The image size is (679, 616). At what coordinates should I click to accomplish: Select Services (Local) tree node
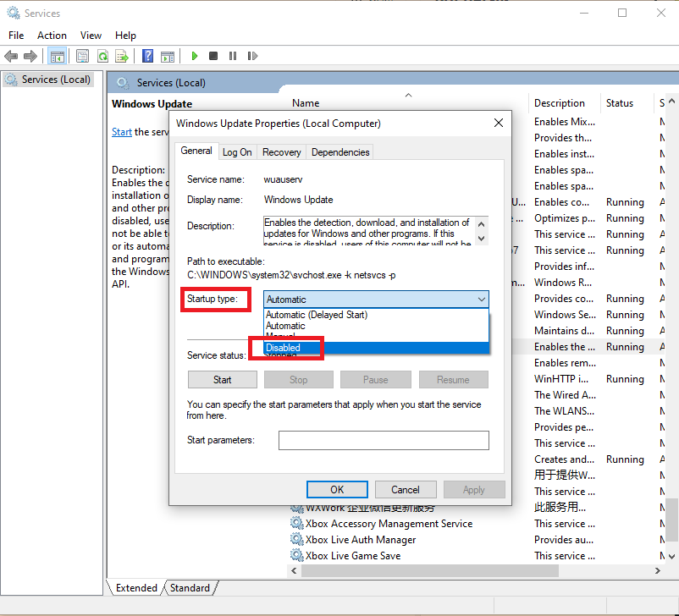pyautogui.click(x=47, y=80)
